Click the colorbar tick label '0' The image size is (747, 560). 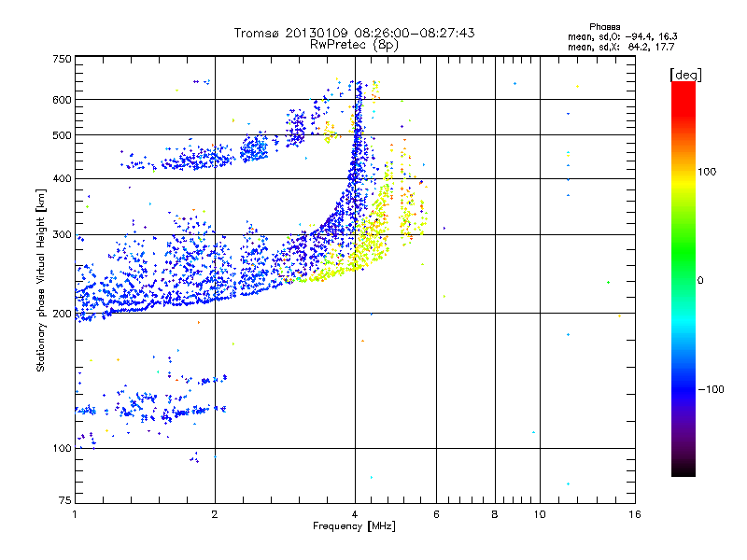coord(700,281)
